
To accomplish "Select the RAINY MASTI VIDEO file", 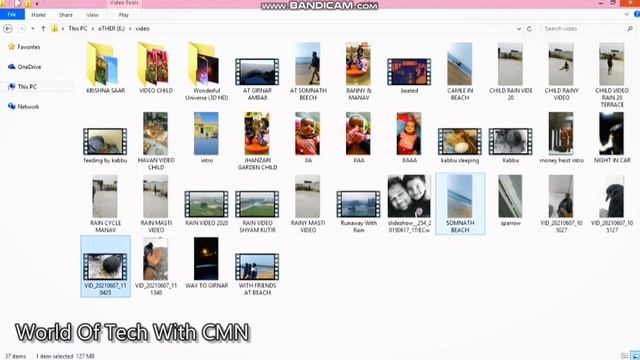I will point(308,204).
